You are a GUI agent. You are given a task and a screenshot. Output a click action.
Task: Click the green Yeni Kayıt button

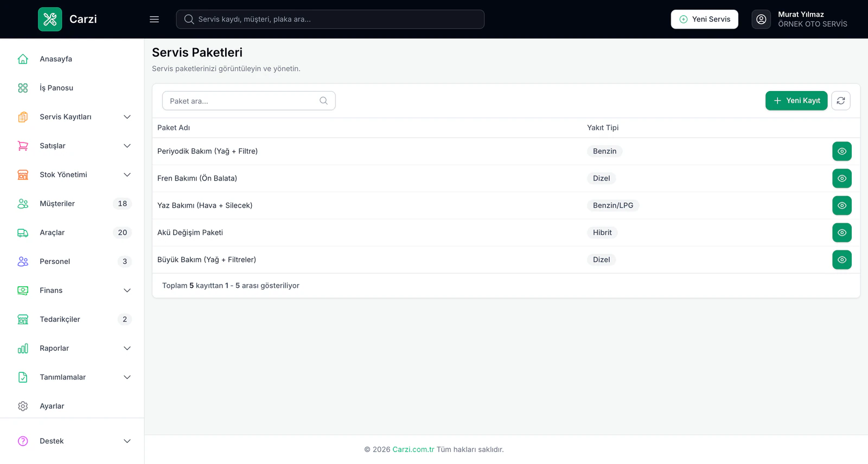point(796,101)
